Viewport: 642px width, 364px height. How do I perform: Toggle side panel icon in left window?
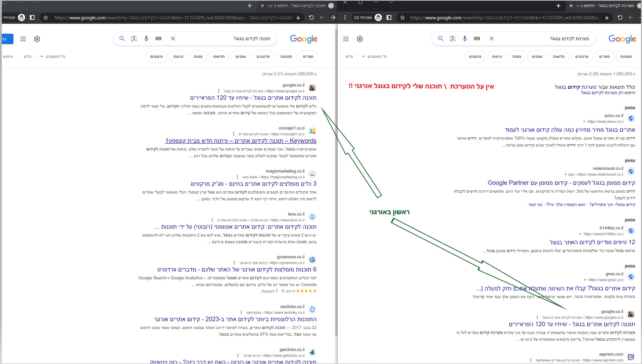[x=32, y=18]
